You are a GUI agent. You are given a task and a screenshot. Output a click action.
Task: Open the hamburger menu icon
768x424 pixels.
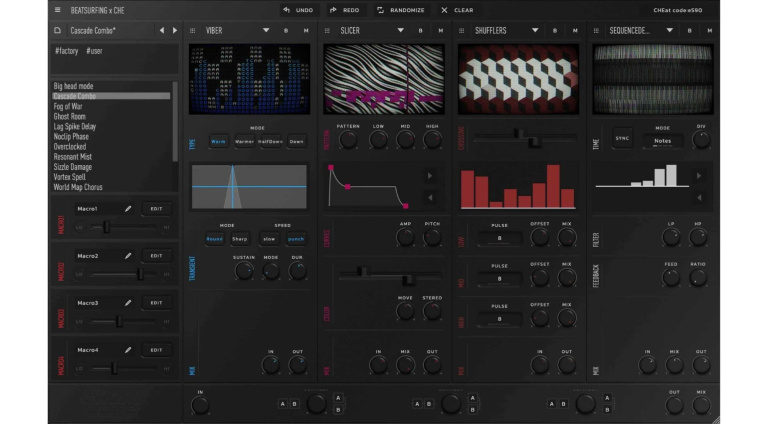(57, 10)
